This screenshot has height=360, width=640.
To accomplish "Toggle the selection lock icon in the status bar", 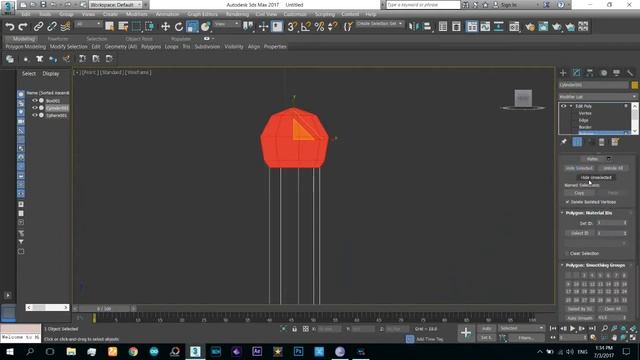I will [294, 329].
